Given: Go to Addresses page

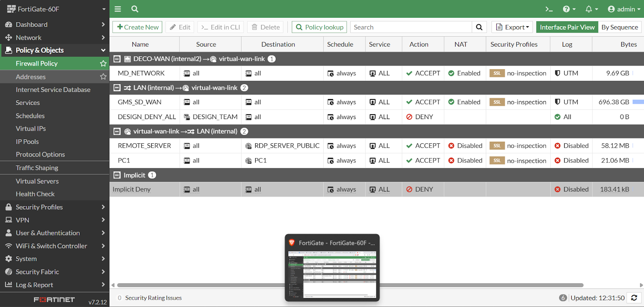Looking at the screenshot, I should pyautogui.click(x=31, y=77).
